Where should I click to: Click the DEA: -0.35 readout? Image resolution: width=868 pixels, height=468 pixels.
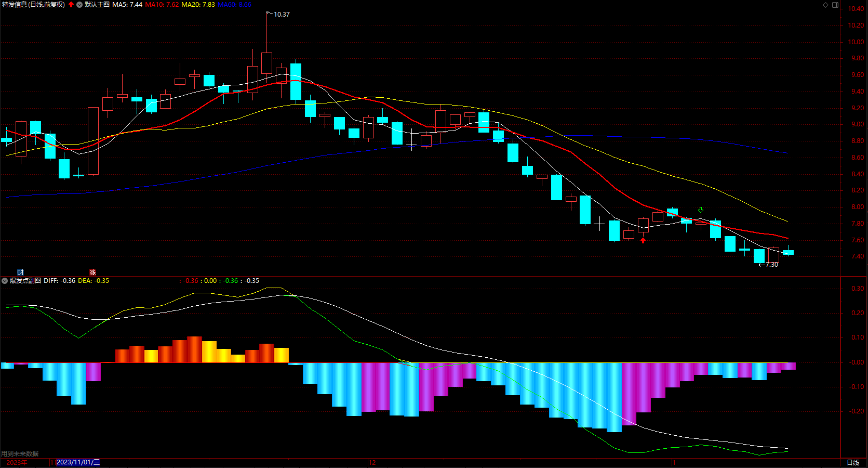[94, 281]
